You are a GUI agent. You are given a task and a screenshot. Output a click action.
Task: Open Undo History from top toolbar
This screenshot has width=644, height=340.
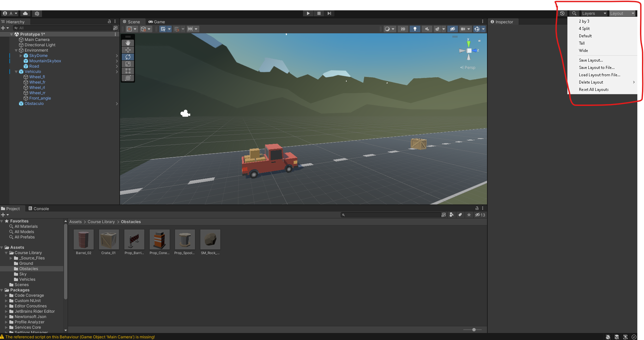coord(562,13)
